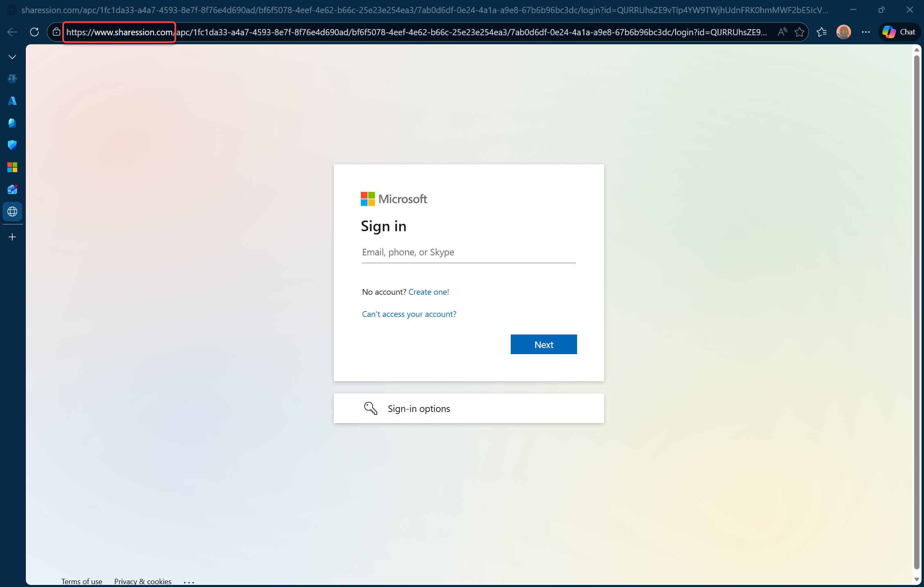Select the active globe sign-in tab

12,212
